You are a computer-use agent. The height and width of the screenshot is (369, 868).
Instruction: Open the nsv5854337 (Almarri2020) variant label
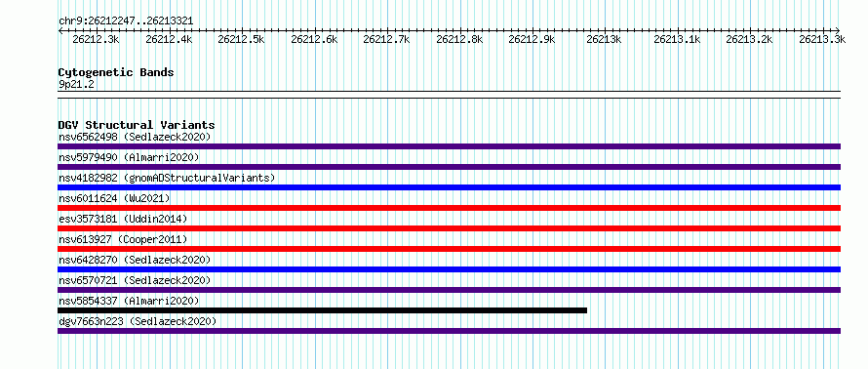[129, 301]
